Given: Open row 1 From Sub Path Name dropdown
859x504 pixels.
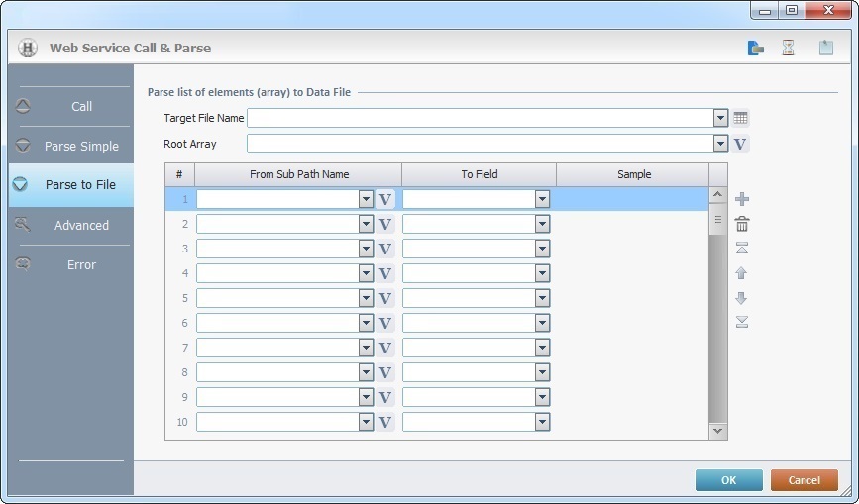Looking at the screenshot, I should 366,199.
